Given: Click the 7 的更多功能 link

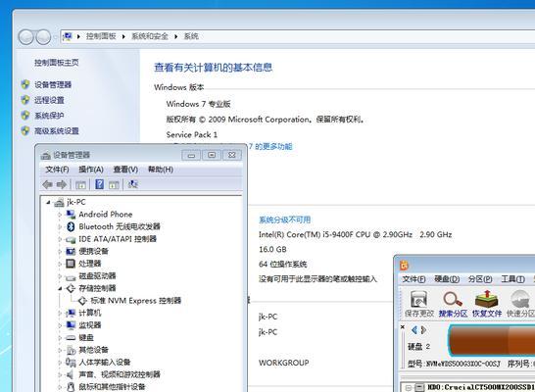Looking at the screenshot, I should tap(270, 146).
